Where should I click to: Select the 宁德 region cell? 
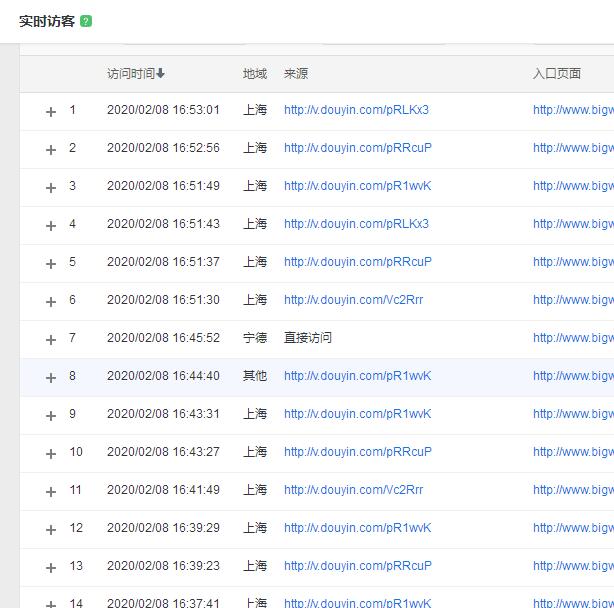255,338
